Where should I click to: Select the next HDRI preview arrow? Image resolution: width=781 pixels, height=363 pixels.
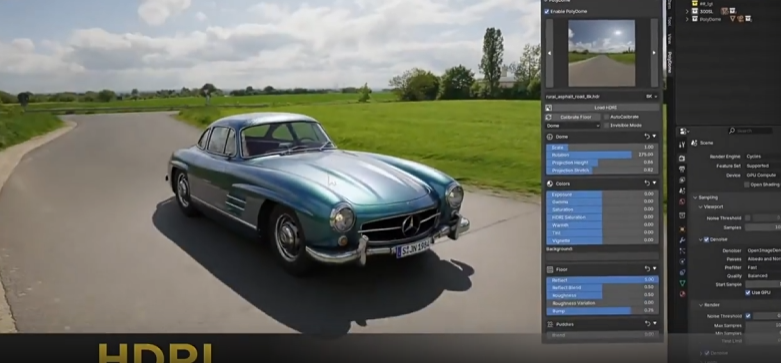click(x=654, y=53)
